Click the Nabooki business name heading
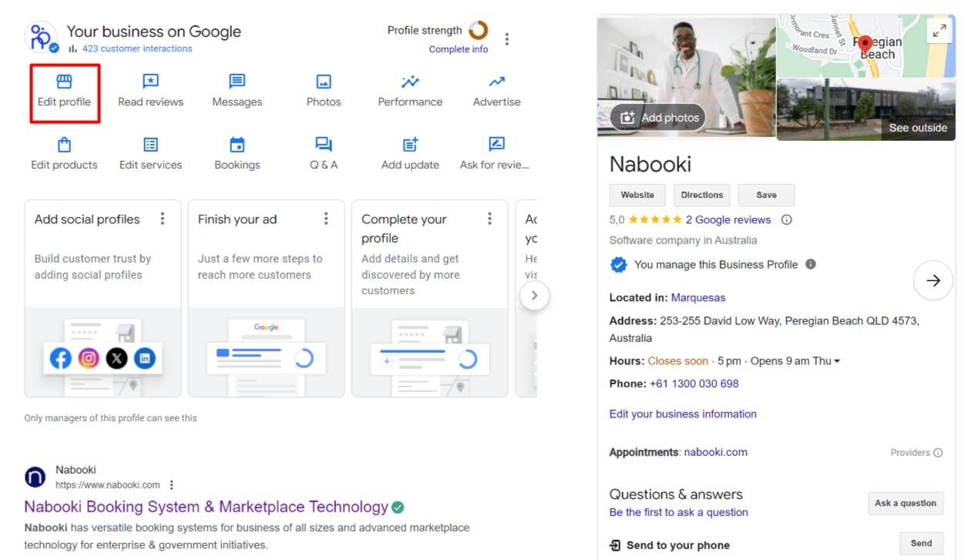Viewport: 965px width, 560px height. [x=651, y=164]
